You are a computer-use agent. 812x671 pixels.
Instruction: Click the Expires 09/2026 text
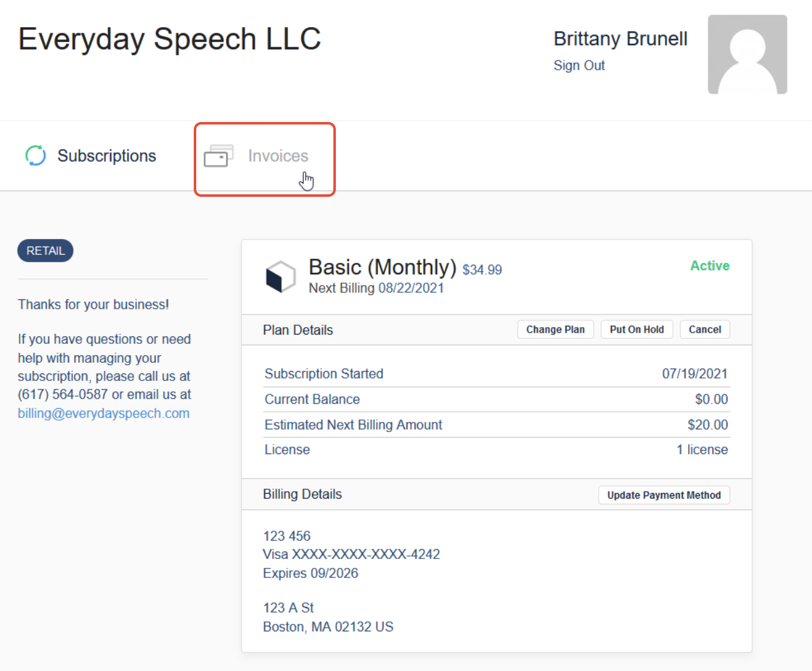pyautogui.click(x=310, y=573)
